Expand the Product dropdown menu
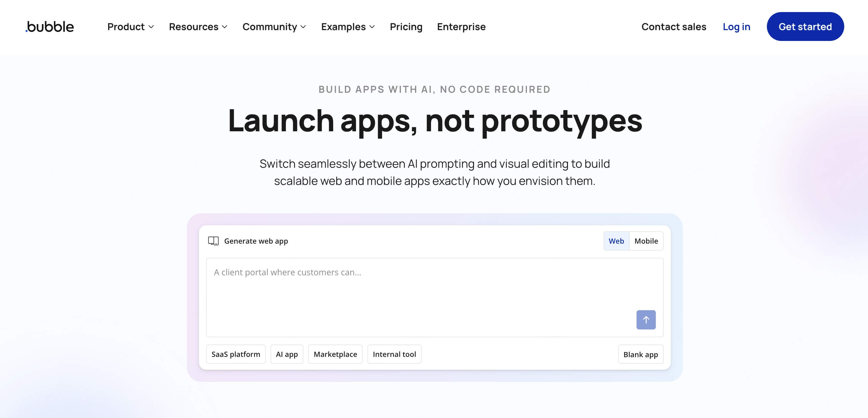The width and height of the screenshot is (868, 418). [x=131, y=27]
